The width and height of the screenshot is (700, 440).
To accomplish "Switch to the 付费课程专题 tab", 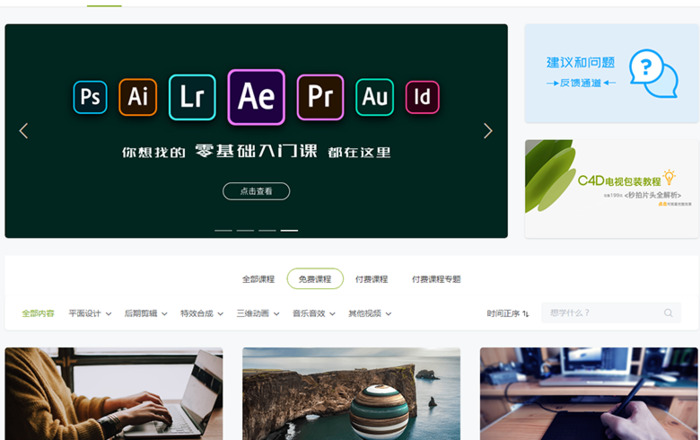I will [436, 279].
